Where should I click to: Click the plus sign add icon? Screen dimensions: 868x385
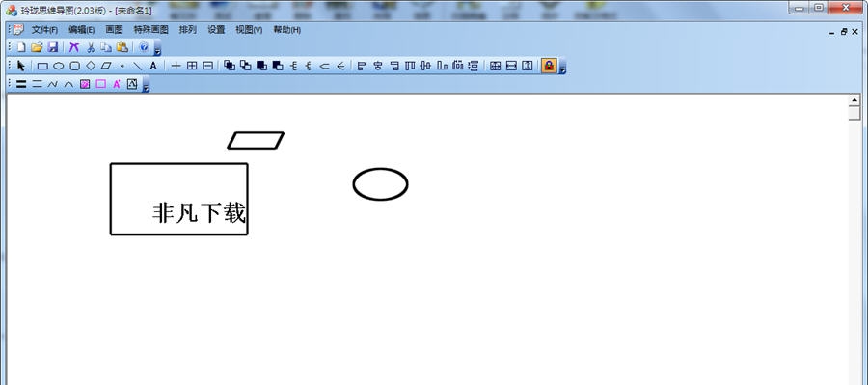(176, 66)
